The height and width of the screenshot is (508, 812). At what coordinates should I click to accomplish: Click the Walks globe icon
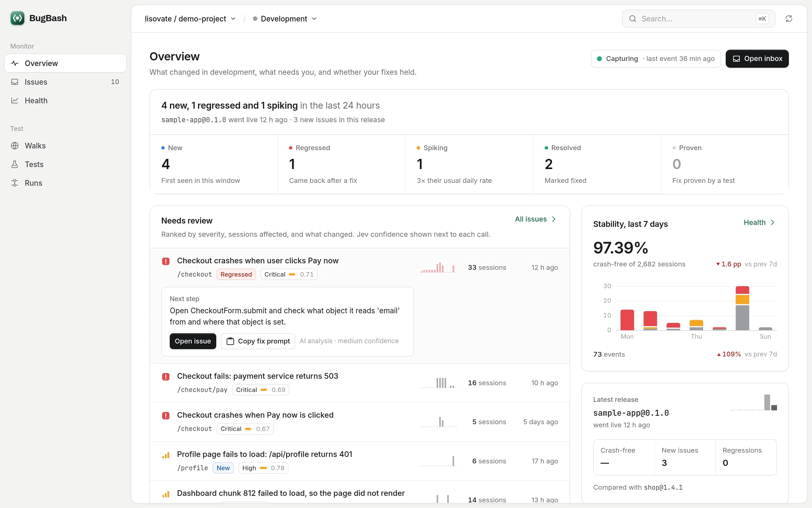pyautogui.click(x=15, y=146)
